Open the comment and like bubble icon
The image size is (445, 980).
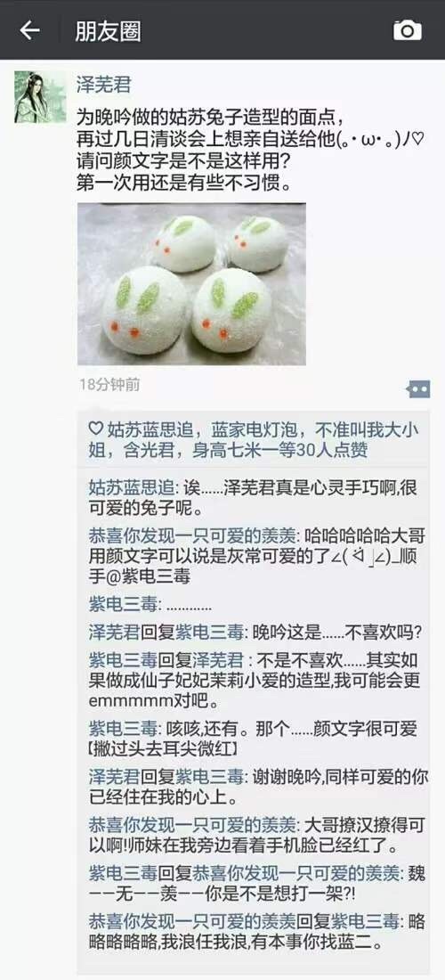tap(418, 389)
